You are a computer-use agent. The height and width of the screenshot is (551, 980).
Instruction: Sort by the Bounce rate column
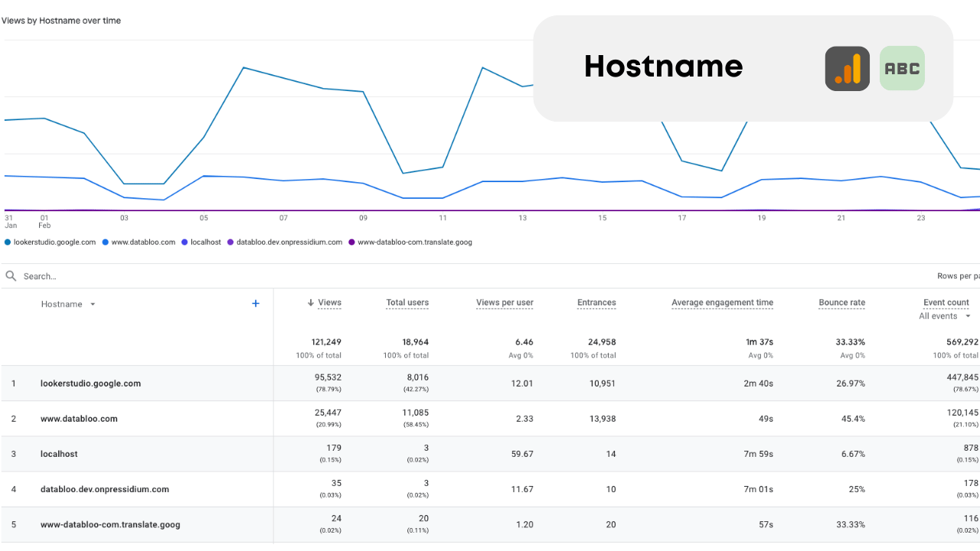pyautogui.click(x=841, y=302)
